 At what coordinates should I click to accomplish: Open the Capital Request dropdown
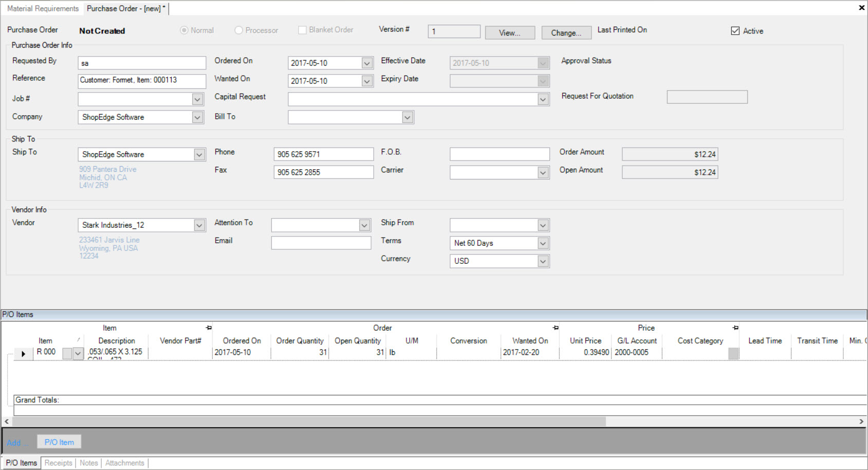pos(543,99)
